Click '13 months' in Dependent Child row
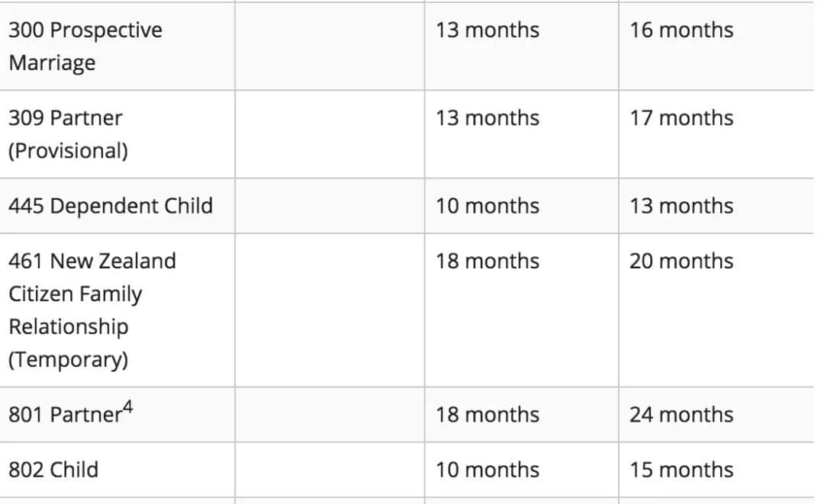Screen dimensions: 824x504 [x=681, y=206]
